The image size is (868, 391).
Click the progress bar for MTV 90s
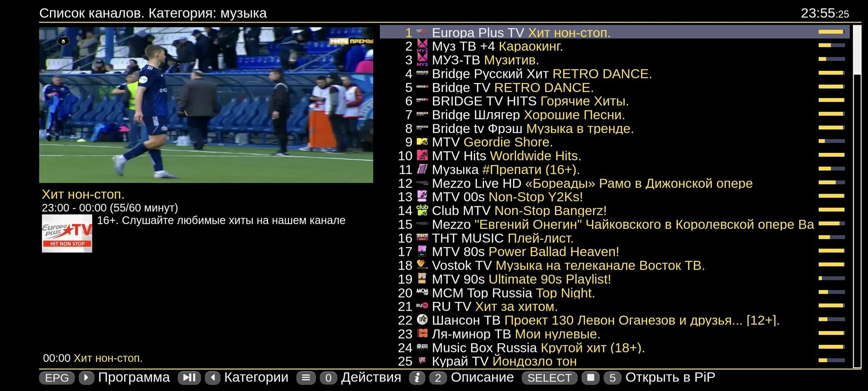point(832,278)
